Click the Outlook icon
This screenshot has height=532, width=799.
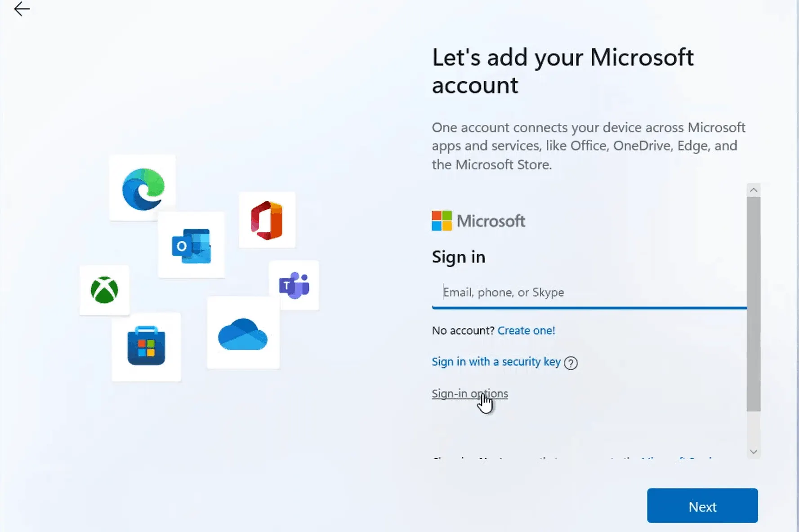coord(191,245)
